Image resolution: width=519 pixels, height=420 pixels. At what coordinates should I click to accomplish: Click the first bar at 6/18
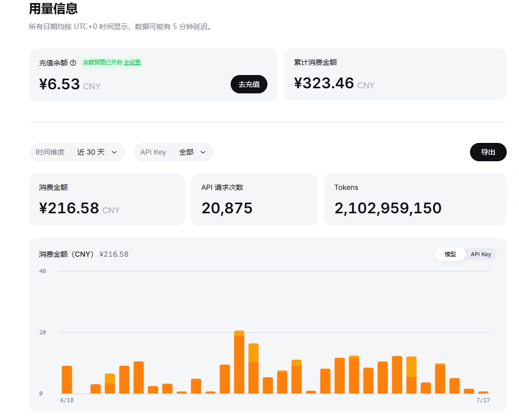pyautogui.click(x=67, y=380)
